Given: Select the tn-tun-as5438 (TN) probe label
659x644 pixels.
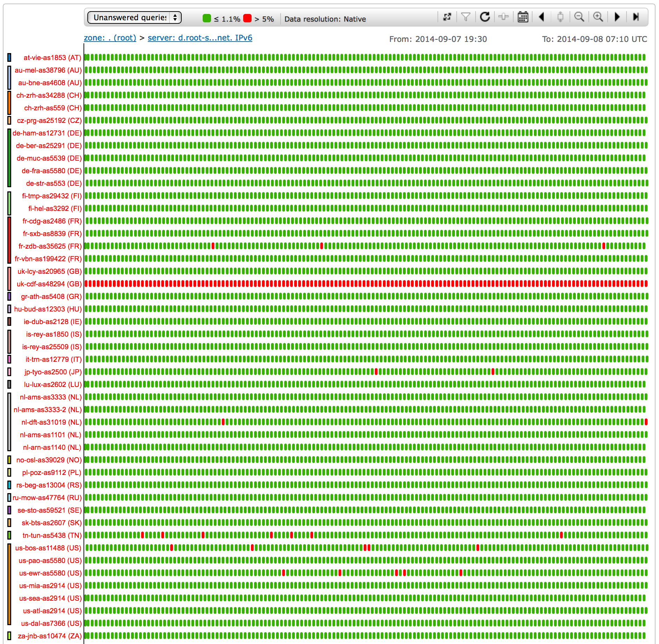Looking at the screenshot, I should coord(52,535).
